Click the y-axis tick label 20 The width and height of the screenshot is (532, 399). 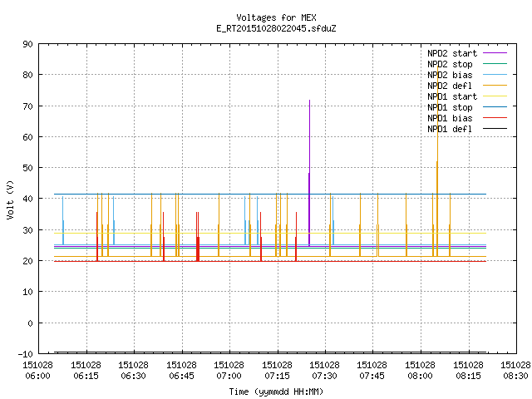27,261
